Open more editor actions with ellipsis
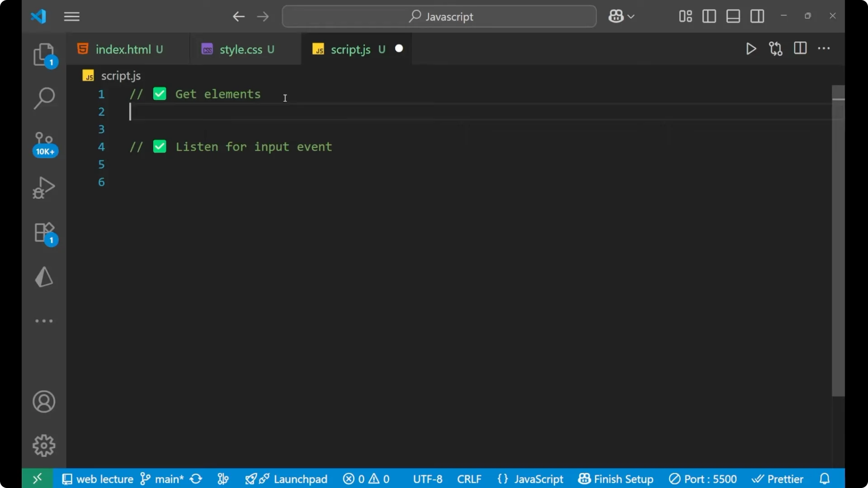Viewport: 868px width, 488px height. (825, 48)
